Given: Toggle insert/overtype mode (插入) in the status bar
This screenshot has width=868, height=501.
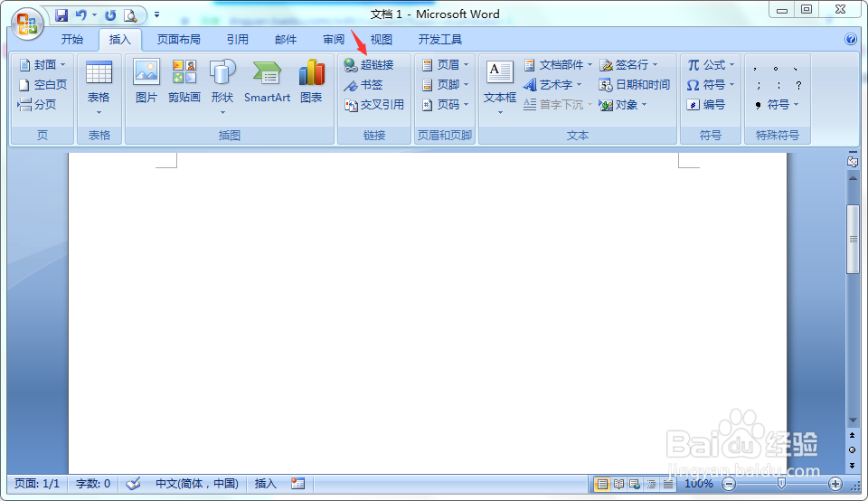Looking at the screenshot, I should [265, 484].
